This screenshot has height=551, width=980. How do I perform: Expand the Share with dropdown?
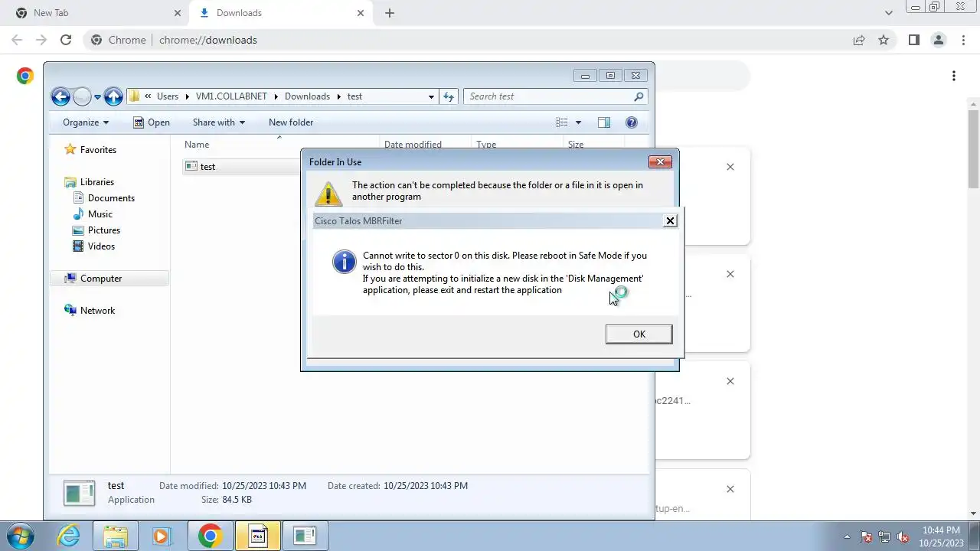click(219, 122)
